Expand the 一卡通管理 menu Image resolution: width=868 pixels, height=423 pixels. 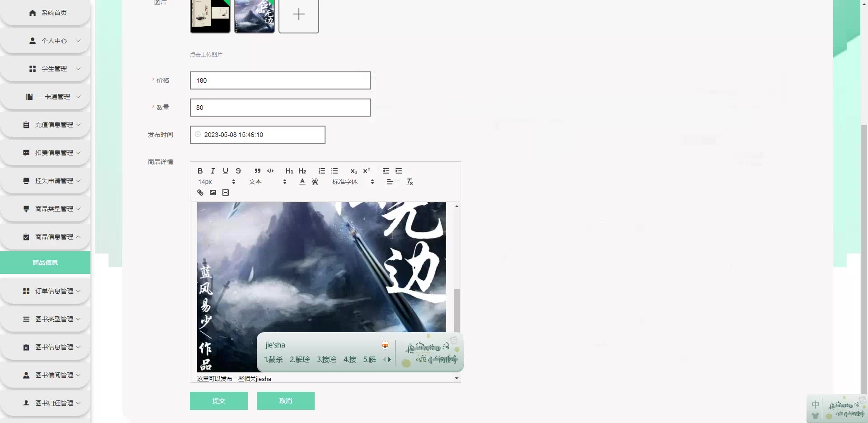(x=45, y=97)
